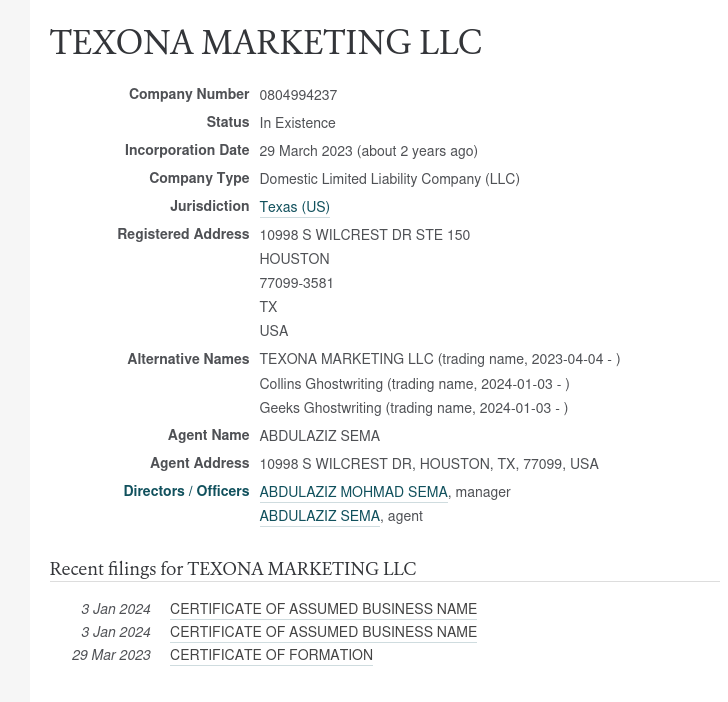The height and width of the screenshot is (702, 728).
Task: Click the ZIP code 77099-3581 line
Action: [296, 283]
